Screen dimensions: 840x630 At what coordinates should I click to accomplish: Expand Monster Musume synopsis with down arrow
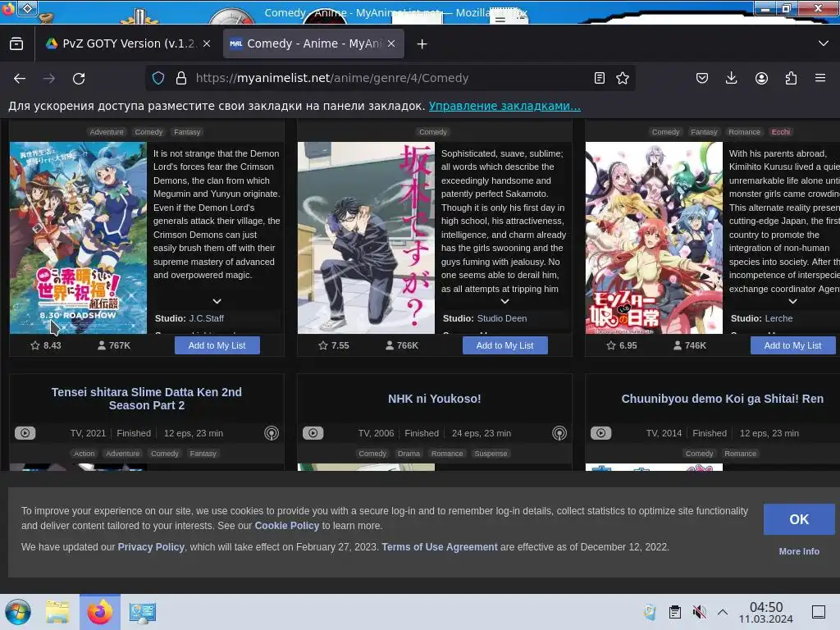[793, 301]
